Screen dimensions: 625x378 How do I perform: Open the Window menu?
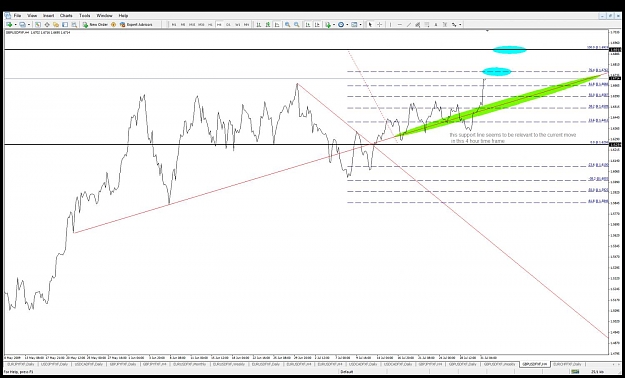[x=104, y=16]
